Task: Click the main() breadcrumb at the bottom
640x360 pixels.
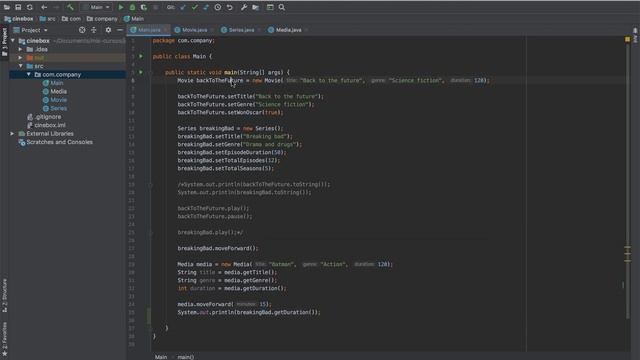Action: coord(186,357)
